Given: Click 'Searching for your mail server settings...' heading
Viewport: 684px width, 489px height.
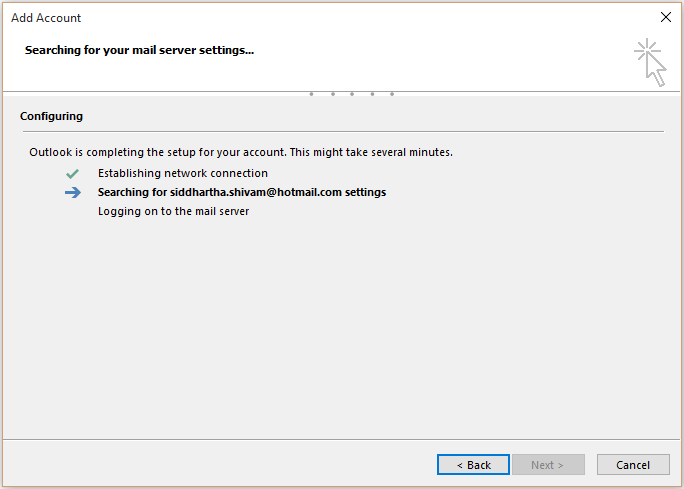Looking at the screenshot, I should pos(139,50).
